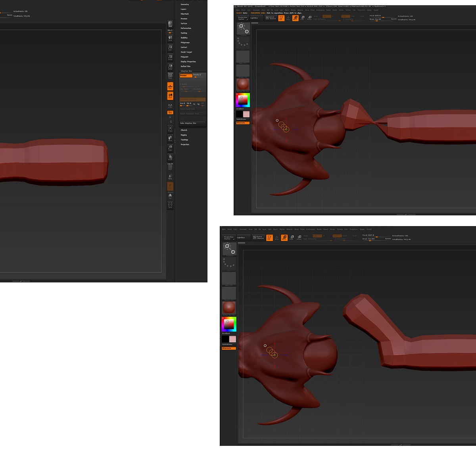Open the Transform menu in lower-right screenshot
This screenshot has width=476, height=476.
[353, 229]
